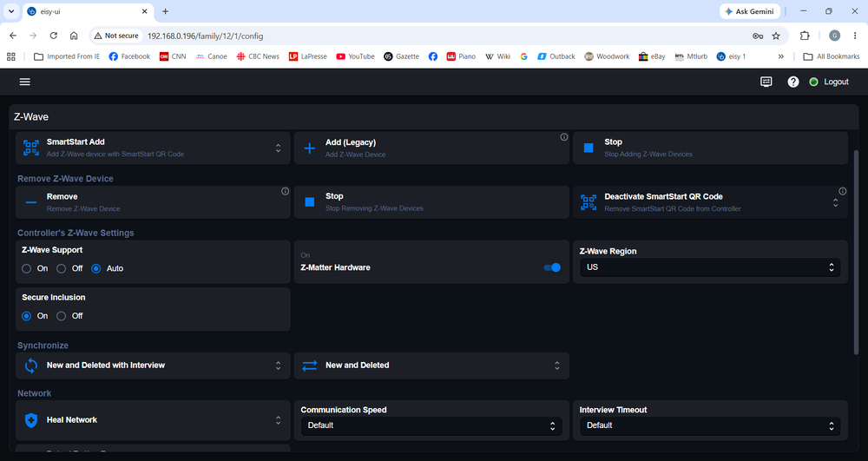This screenshot has height=461, width=868.
Task: Click the Stop Removing Z-Wave Devices button
Action: coord(431,202)
